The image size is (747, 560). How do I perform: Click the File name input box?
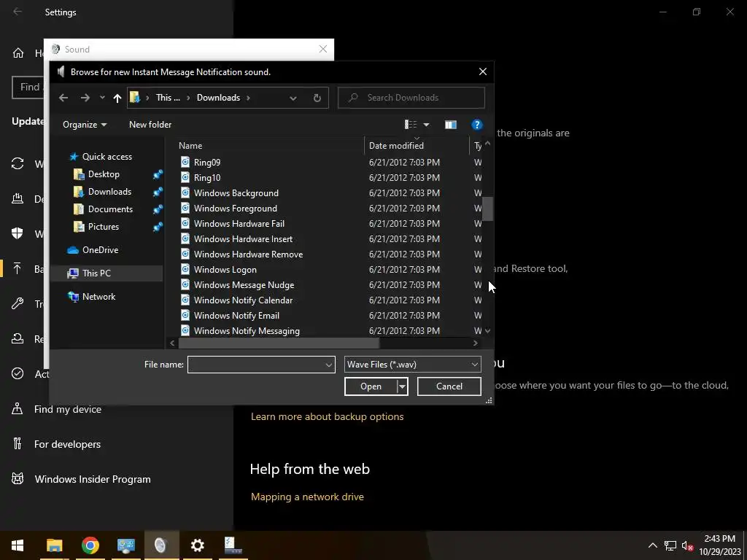256,365
